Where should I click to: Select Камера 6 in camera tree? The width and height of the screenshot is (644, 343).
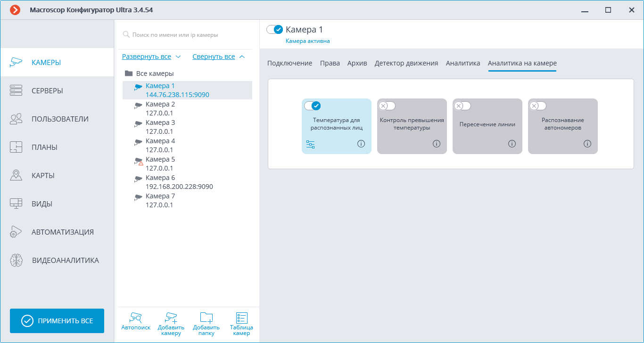tap(187, 182)
